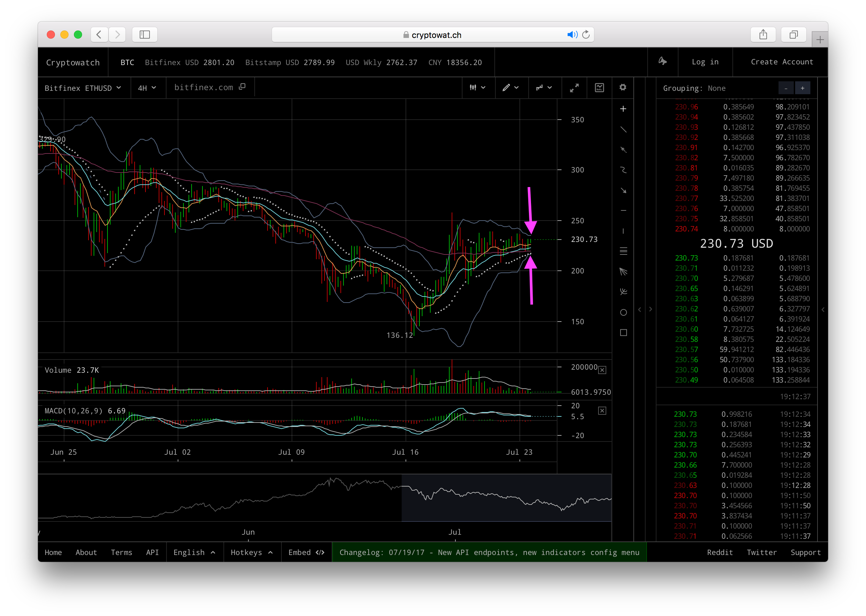
Task: Toggle the chart indicators overview panel
Action: click(599, 88)
